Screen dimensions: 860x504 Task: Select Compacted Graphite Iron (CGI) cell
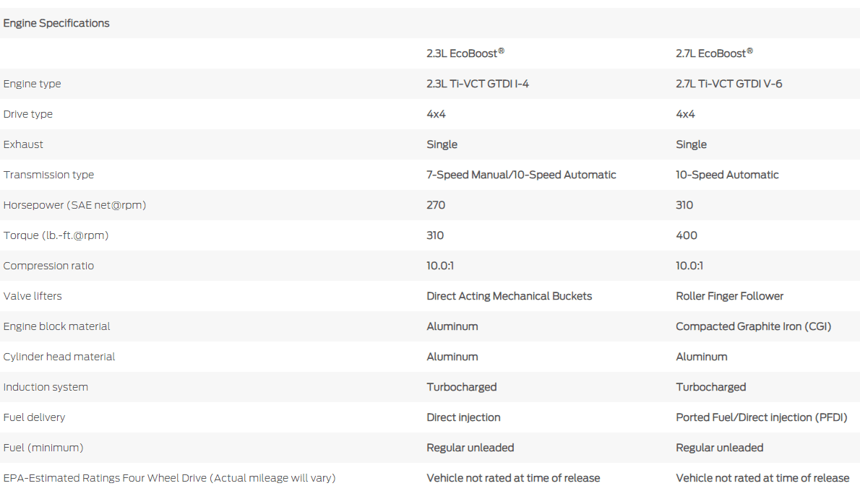click(753, 326)
